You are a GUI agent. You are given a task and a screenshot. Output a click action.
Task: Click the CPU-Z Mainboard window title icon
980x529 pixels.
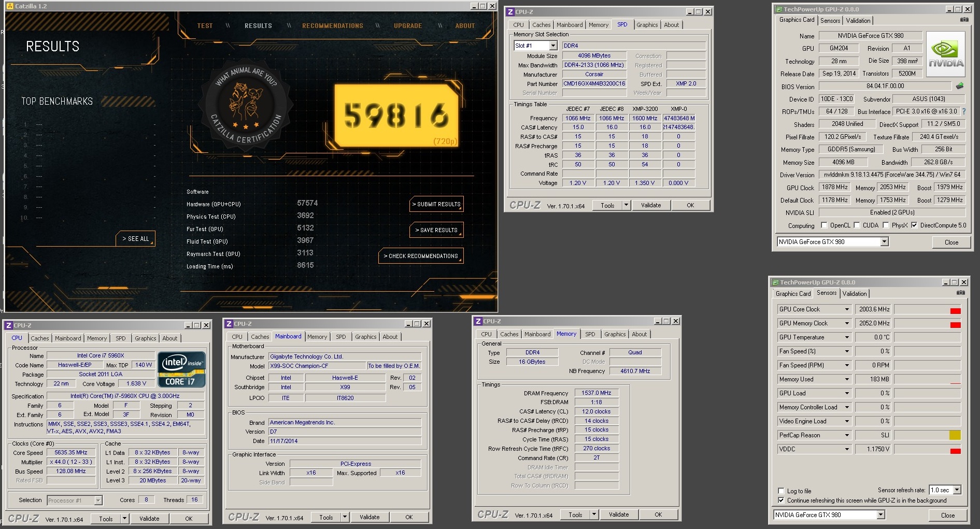tap(229, 324)
